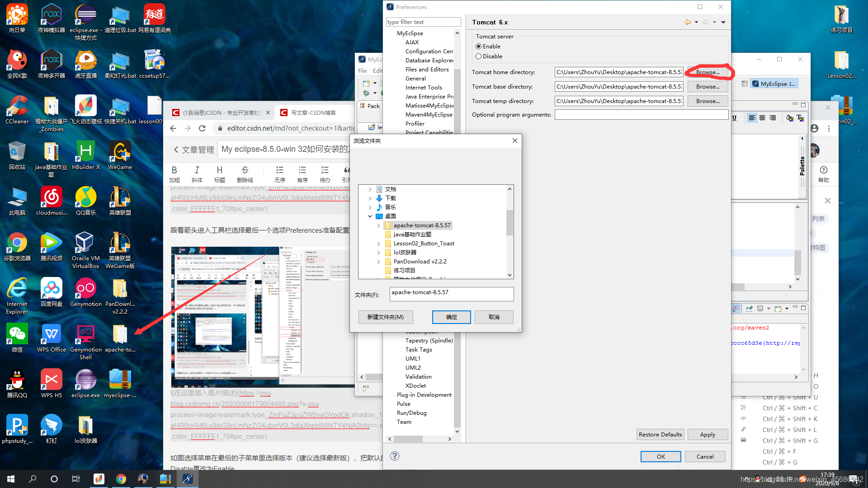Select Run/Debug in the preferences tree

pos(411,413)
